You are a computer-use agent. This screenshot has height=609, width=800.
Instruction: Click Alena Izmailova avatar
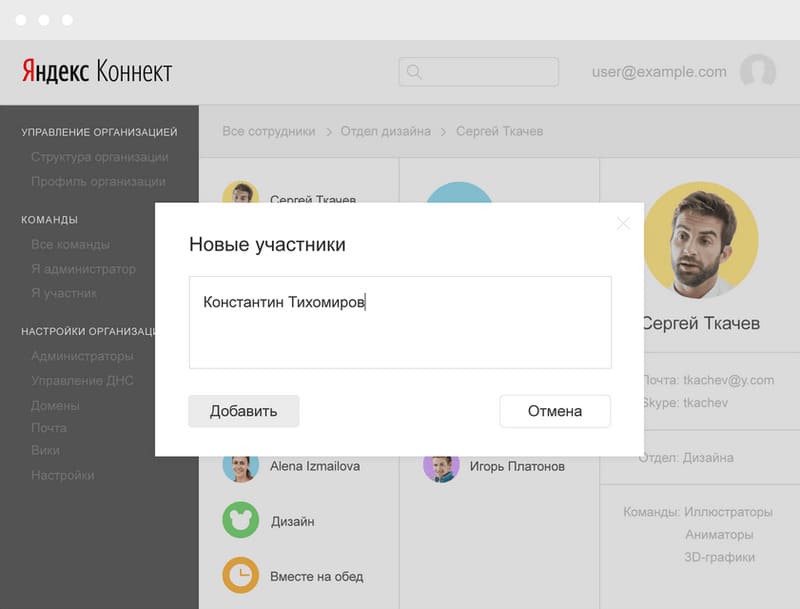240,469
